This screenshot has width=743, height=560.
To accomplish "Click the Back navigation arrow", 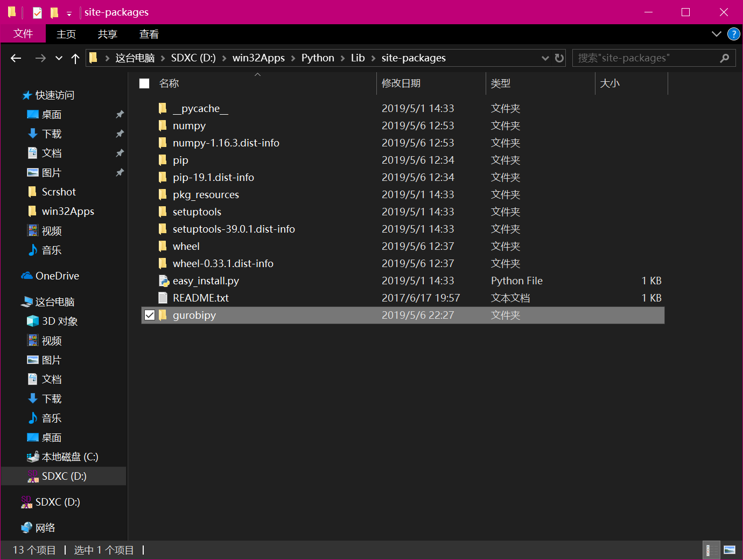I will (16, 58).
